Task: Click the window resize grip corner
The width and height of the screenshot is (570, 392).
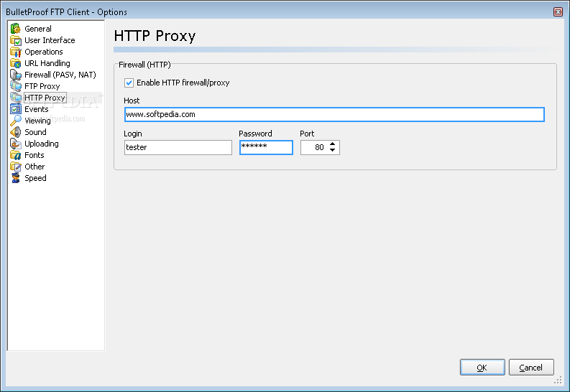Action: tap(558, 381)
